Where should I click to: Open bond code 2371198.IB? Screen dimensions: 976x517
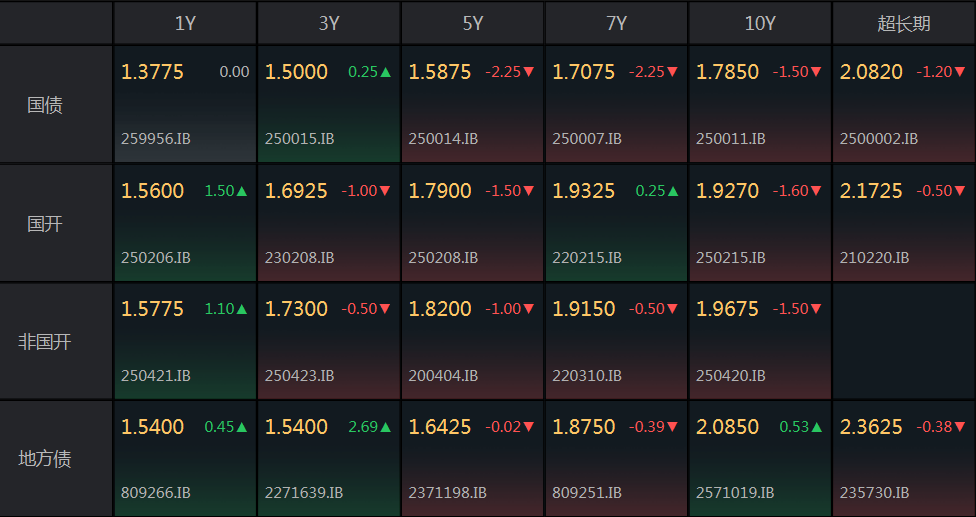click(x=447, y=493)
